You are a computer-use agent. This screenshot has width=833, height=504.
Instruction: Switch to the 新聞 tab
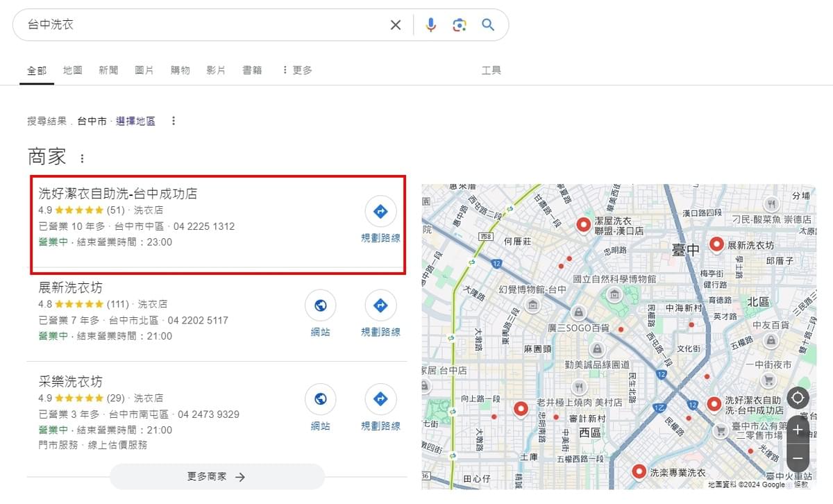tap(108, 70)
